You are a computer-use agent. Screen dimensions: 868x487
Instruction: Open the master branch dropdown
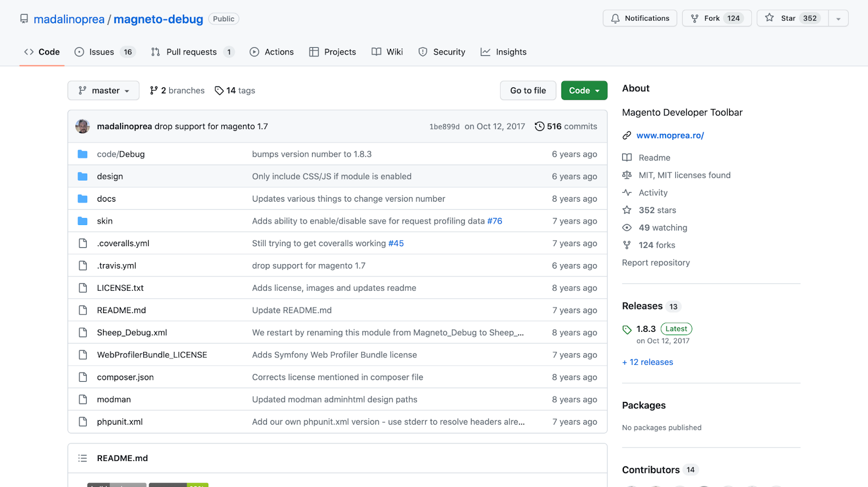(103, 91)
